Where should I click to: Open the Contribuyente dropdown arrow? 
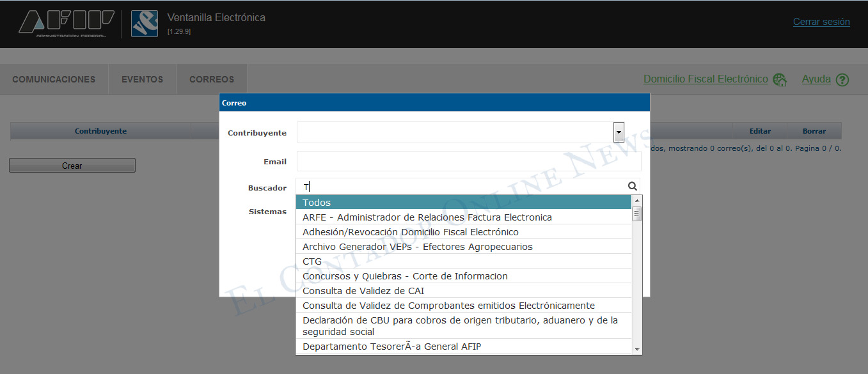[619, 132]
